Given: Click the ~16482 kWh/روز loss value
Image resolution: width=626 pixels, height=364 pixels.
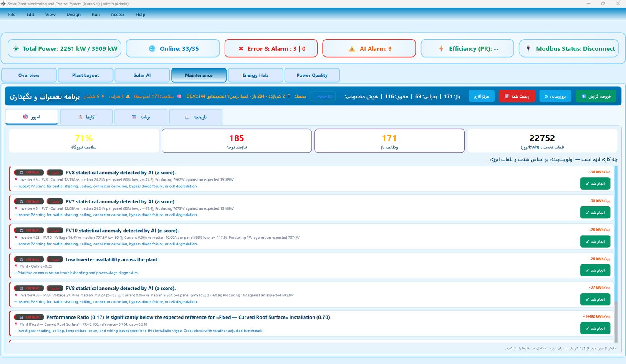Looking at the screenshot, I should pos(596,316).
